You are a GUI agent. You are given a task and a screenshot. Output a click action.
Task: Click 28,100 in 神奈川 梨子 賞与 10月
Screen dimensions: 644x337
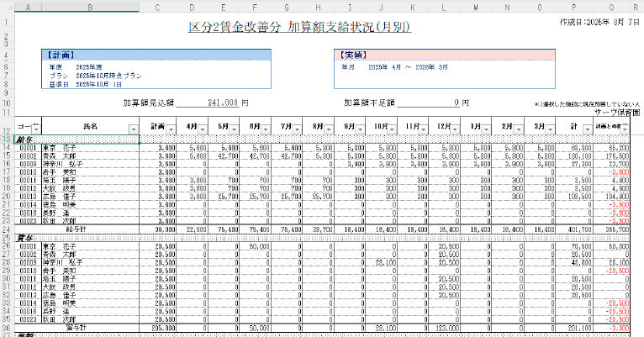(x=386, y=262)
